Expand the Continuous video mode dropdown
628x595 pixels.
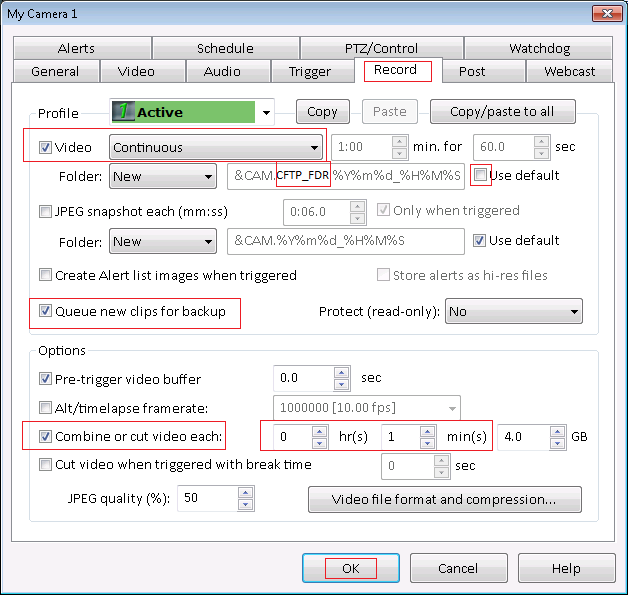pyautogui.click(x=314, y=147)
